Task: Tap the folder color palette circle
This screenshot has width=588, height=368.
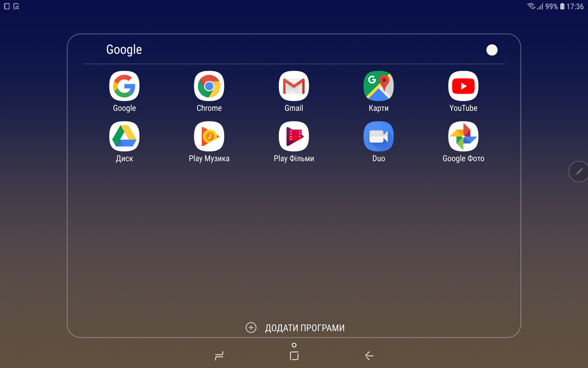Action: [492, 50]
